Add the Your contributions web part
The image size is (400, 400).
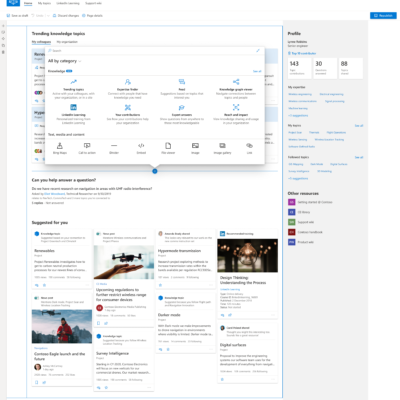pyautogui.click(x=128, y=114)
